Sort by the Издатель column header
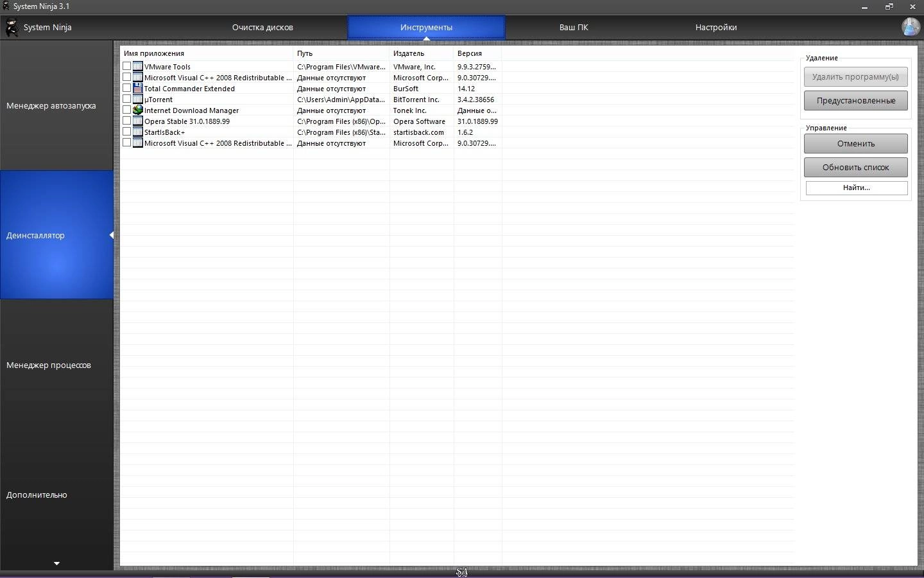 (422, 53)
